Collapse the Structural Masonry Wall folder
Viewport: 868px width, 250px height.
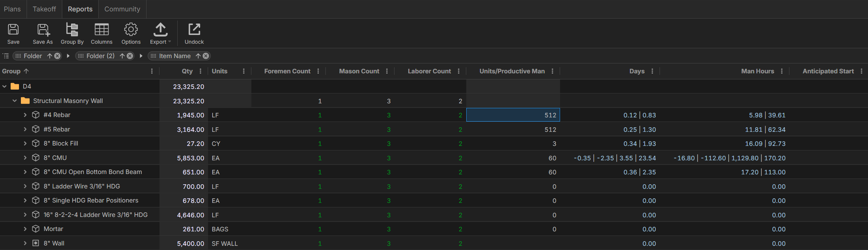14,101
